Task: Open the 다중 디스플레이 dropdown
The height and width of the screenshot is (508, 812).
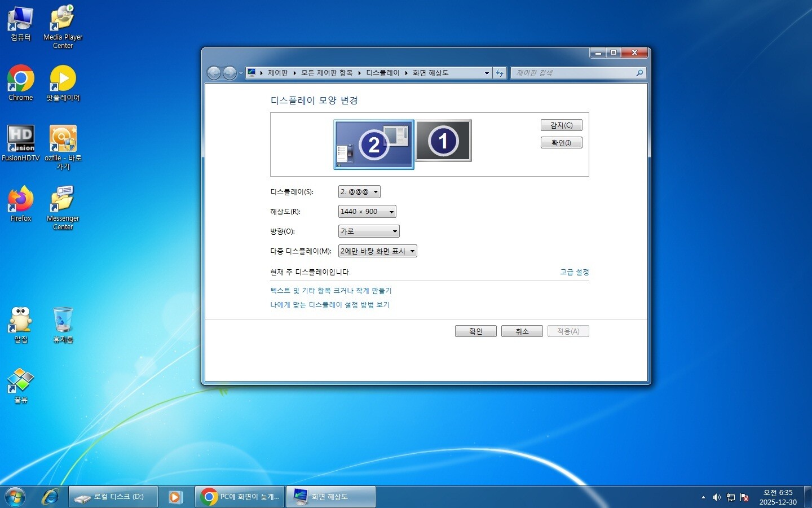Action: coord(377,251)
